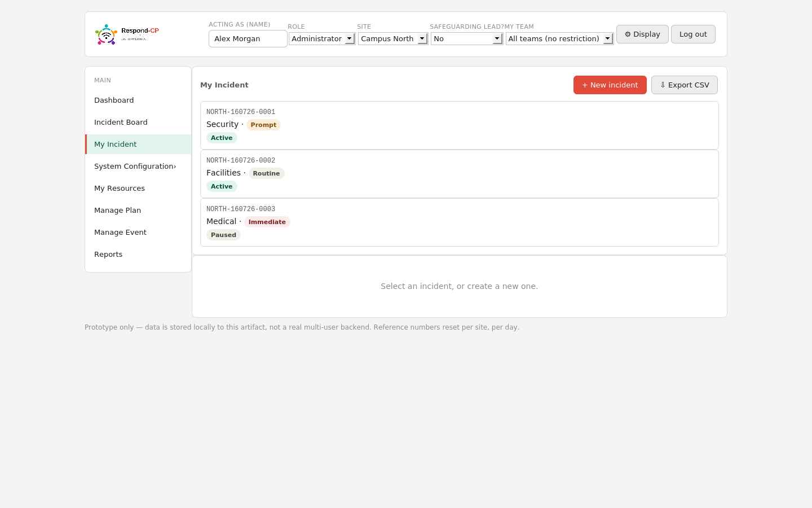
Task: Expand the System Configuration menu
Action: 138,166
